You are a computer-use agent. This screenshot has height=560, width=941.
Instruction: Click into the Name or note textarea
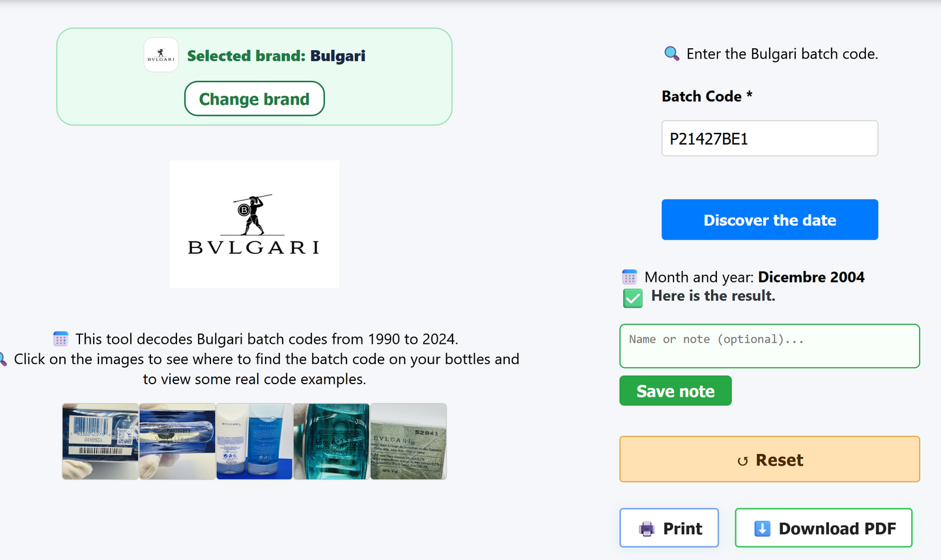pos(769,346)
